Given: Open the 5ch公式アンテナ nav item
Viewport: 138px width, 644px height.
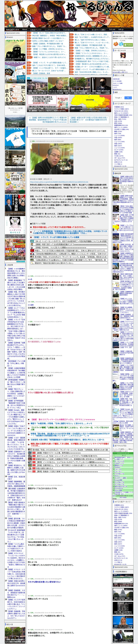Looking at the screenshot, I should click(x=13, y=30).
